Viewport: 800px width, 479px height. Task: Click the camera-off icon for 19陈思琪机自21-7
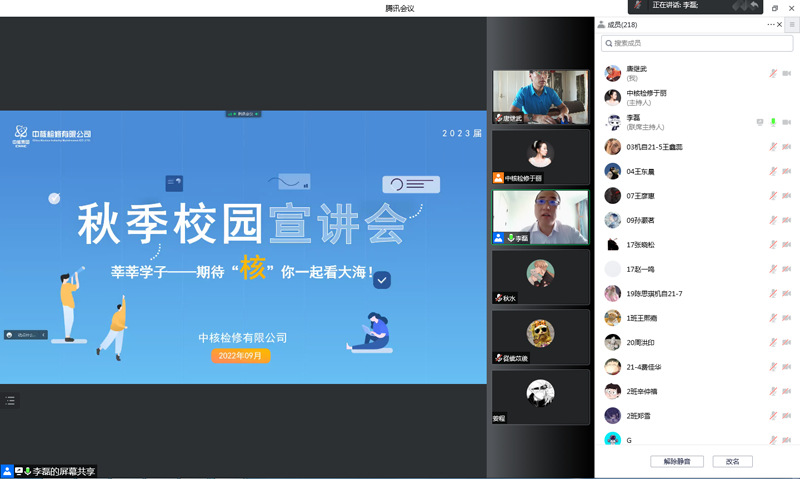(787, 293)
